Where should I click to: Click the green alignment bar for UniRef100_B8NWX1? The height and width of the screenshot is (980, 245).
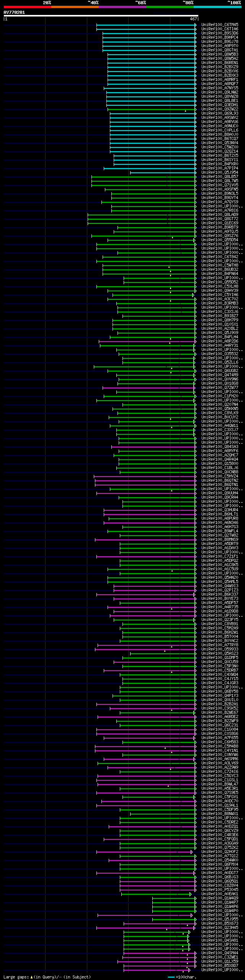pyautogui.click(x=163, y=814)
